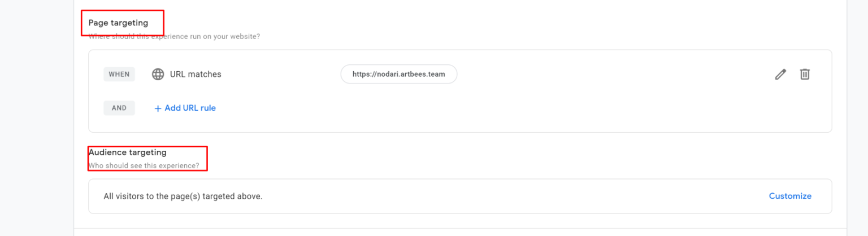Add a new URL rule

pos(185,108)
